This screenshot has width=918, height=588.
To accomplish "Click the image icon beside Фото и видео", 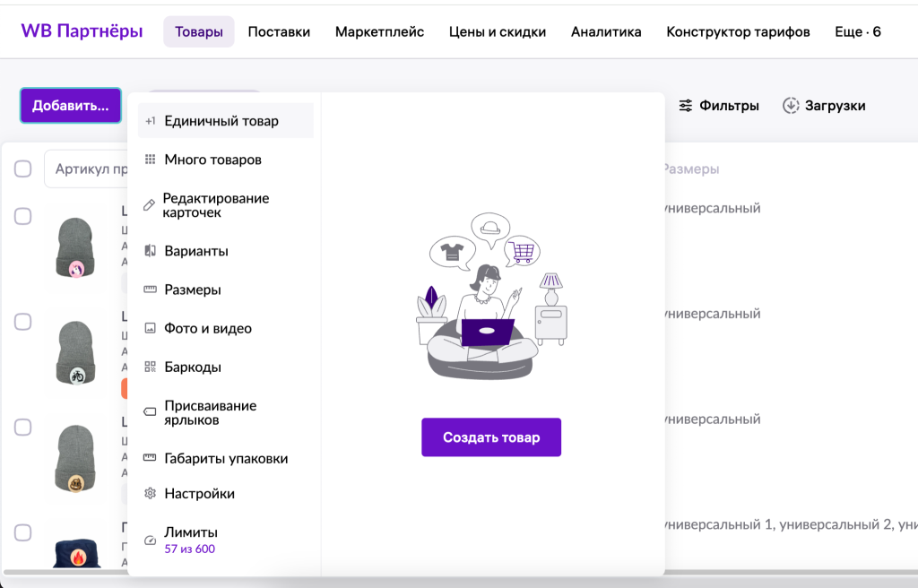I will (151, 328).
